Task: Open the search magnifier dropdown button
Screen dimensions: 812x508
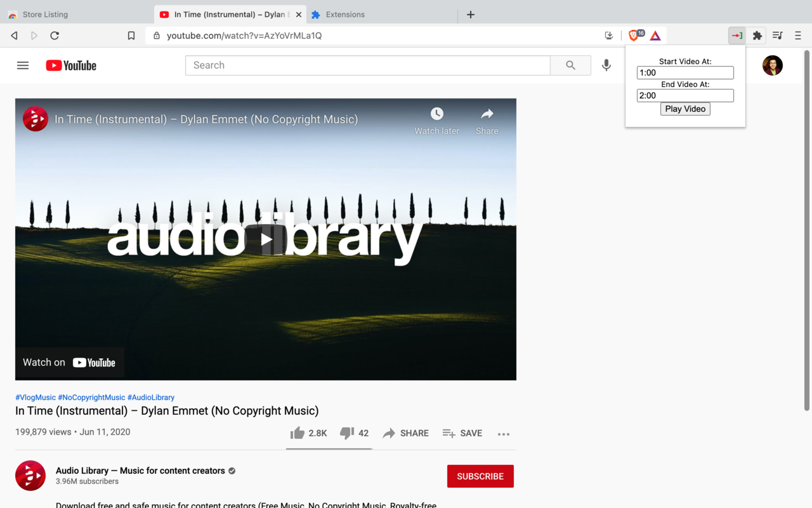Action: coord(570,65)
